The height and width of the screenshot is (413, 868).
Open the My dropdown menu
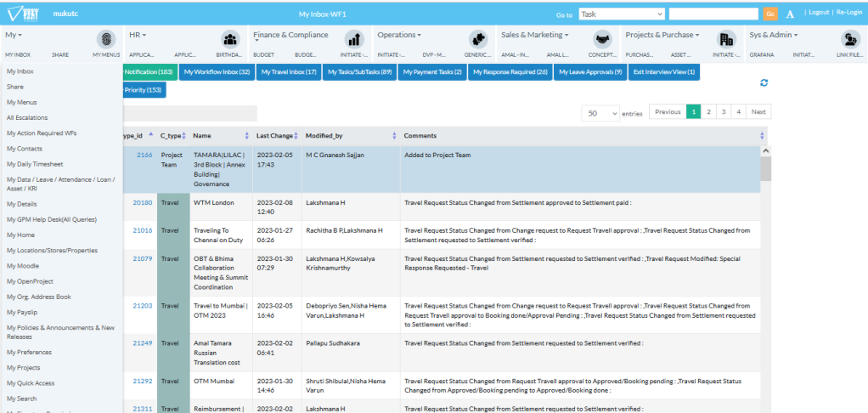pyautogui.click(x=14, y=35)
